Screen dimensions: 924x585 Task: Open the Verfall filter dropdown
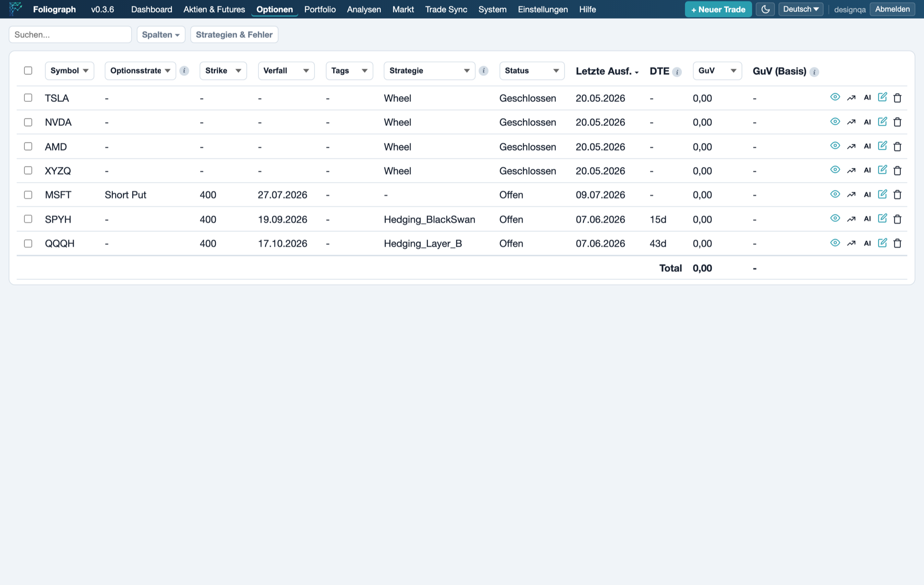[x=286, y=71]
